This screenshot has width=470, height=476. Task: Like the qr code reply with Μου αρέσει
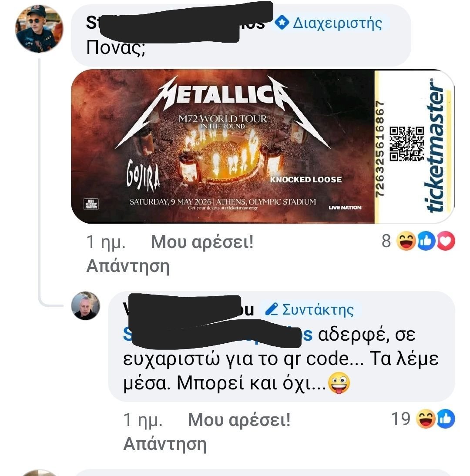tap(239, 420)
